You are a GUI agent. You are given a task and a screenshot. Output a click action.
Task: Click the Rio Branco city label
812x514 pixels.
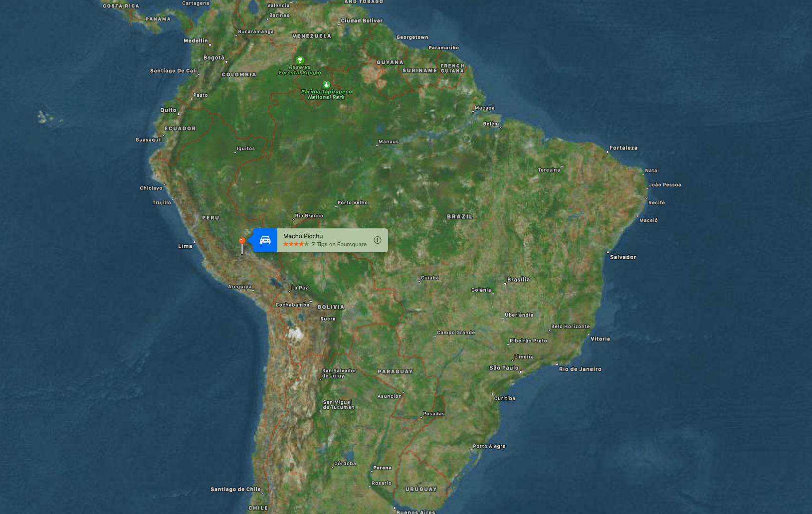309,216
